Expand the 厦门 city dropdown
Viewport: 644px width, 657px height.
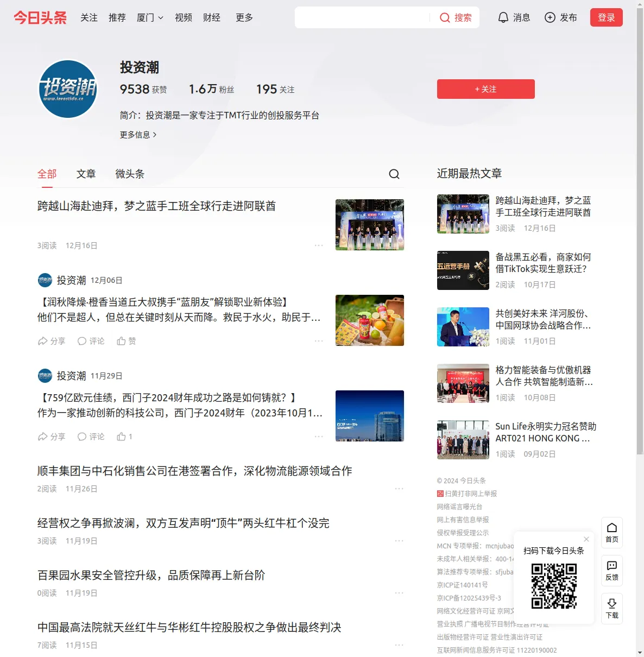click(x=150, y=17)
